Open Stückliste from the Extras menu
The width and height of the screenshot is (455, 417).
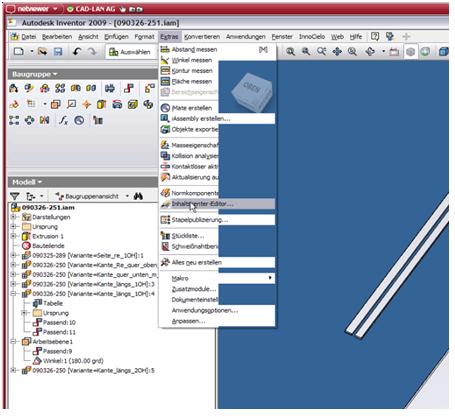(189, 236)
